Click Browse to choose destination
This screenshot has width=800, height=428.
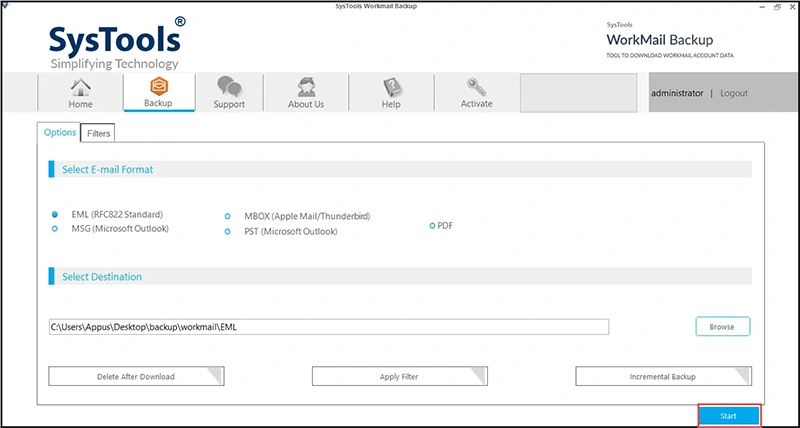pos(722,326)
